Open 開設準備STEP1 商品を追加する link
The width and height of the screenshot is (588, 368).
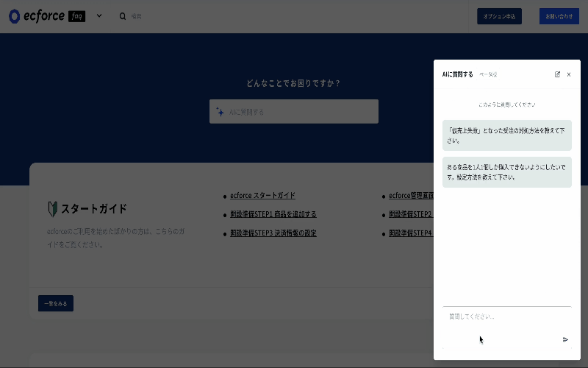[x=273, y=215]
